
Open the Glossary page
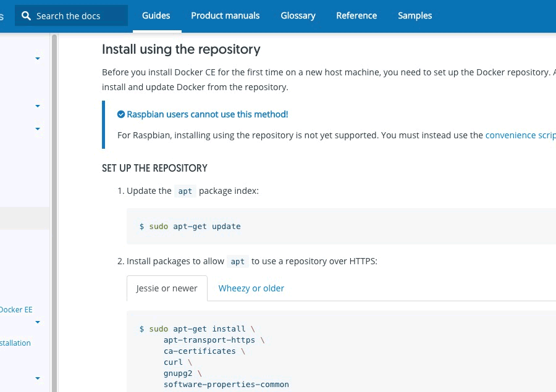tap(298, 15)
